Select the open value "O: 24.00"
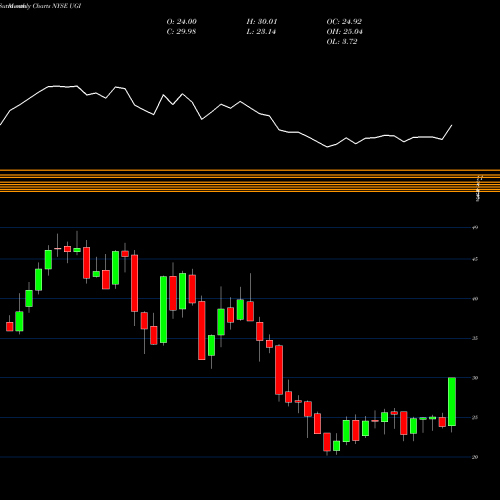 pos(182,22)
